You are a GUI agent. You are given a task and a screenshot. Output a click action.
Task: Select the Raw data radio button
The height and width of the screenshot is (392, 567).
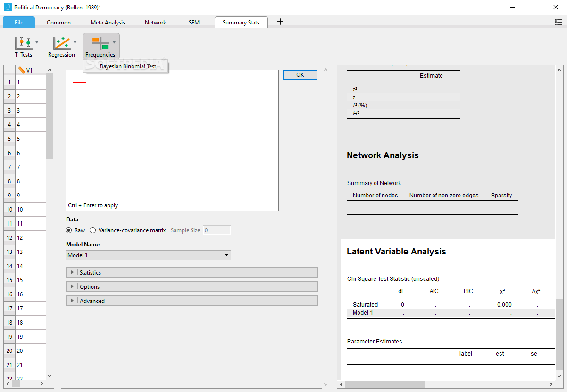(x=69, y=230)
